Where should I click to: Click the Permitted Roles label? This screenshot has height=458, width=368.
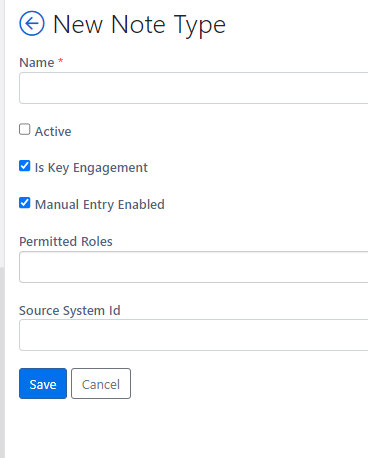[66, 241]
